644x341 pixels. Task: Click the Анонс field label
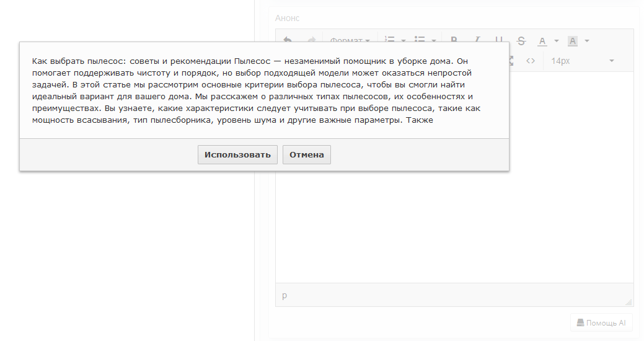click(287, 18)
